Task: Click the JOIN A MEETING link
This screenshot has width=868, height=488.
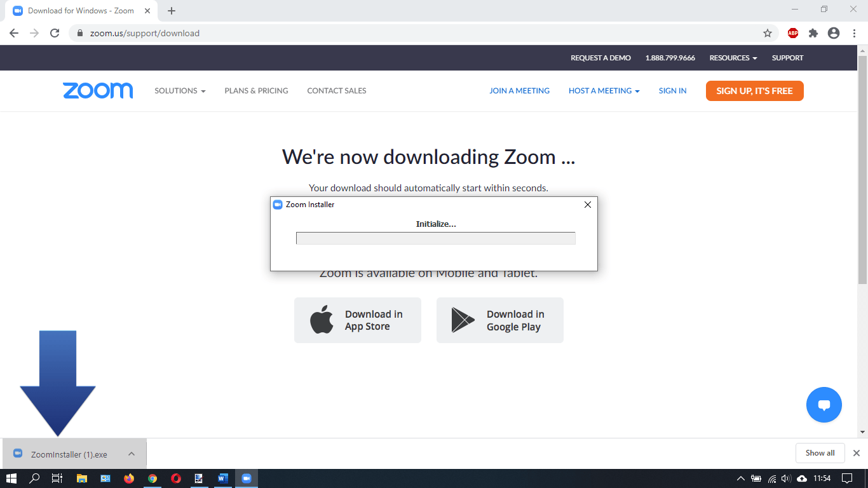Action: point(519,90)
